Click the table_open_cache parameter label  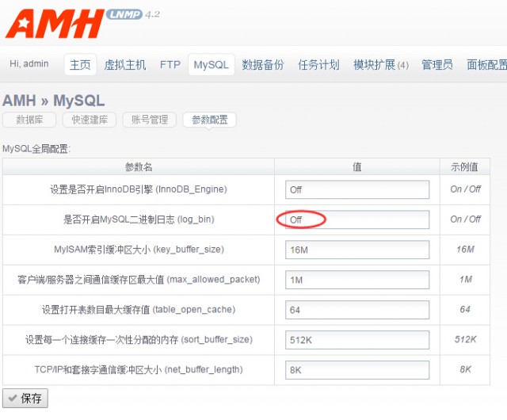click(139, 310)
